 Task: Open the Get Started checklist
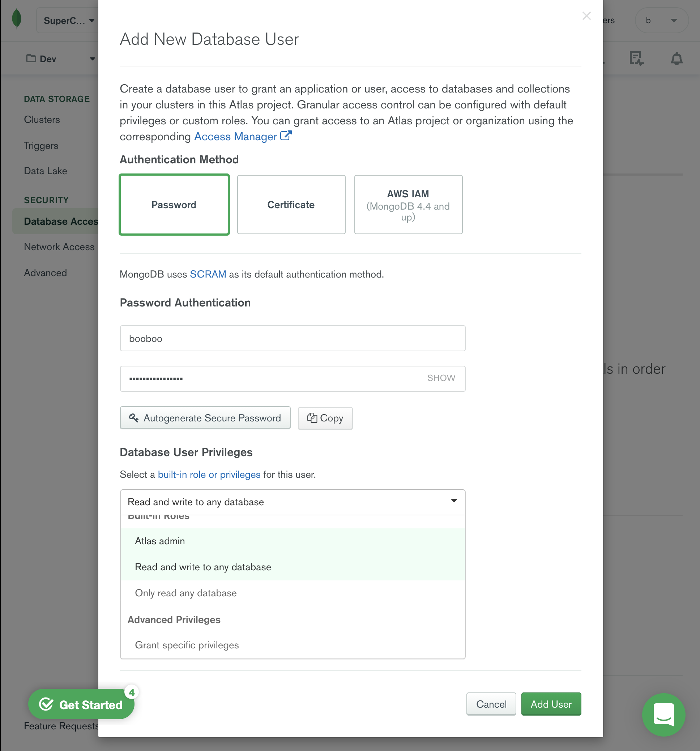(81, 704)
